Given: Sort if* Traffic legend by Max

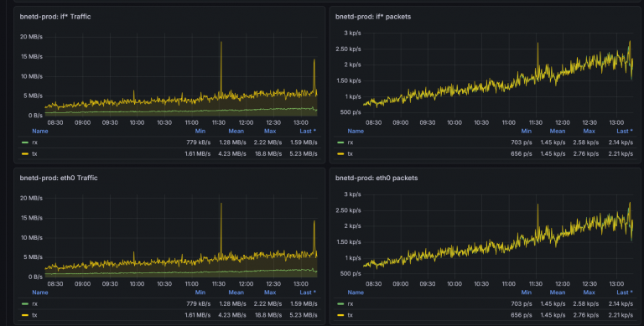Looking at the screenshot, I should pos(270,132).
